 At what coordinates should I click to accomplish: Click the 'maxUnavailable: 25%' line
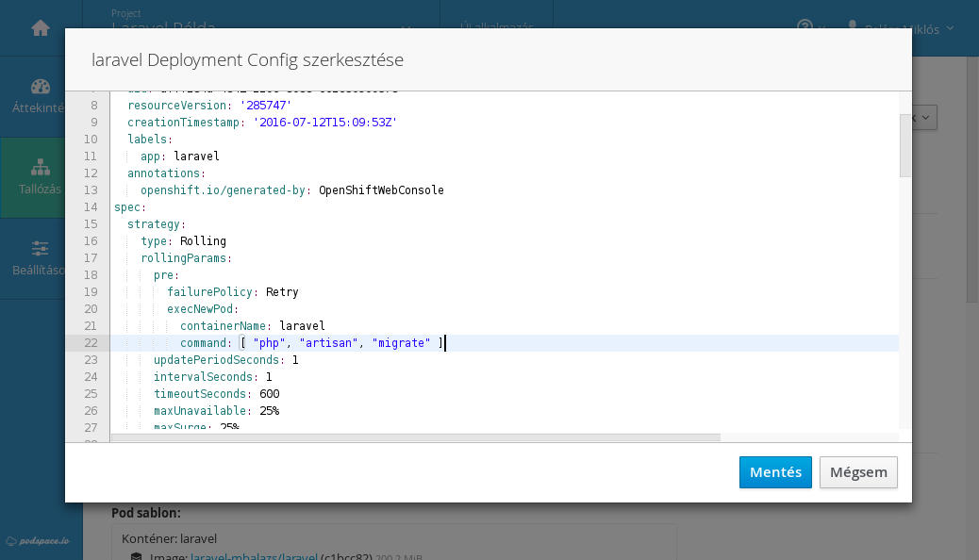[x=217, y=411]
